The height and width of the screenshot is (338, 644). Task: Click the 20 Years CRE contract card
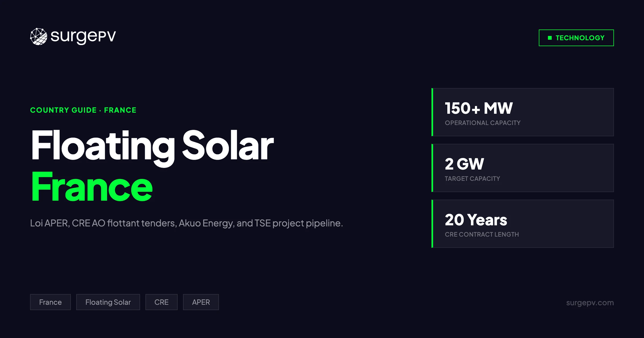(523, 224)
